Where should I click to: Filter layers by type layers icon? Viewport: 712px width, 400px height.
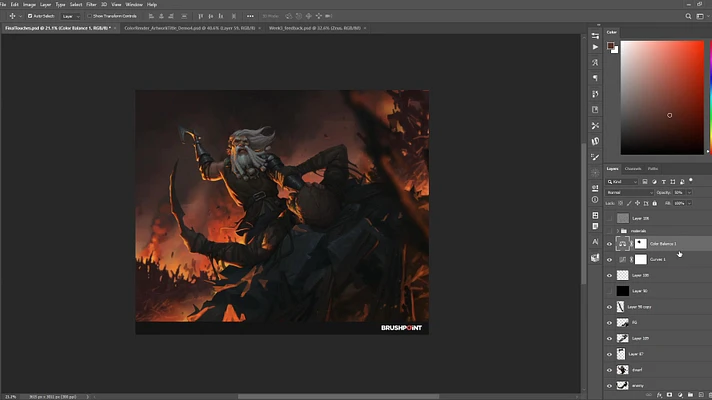(x=663, y=182)
